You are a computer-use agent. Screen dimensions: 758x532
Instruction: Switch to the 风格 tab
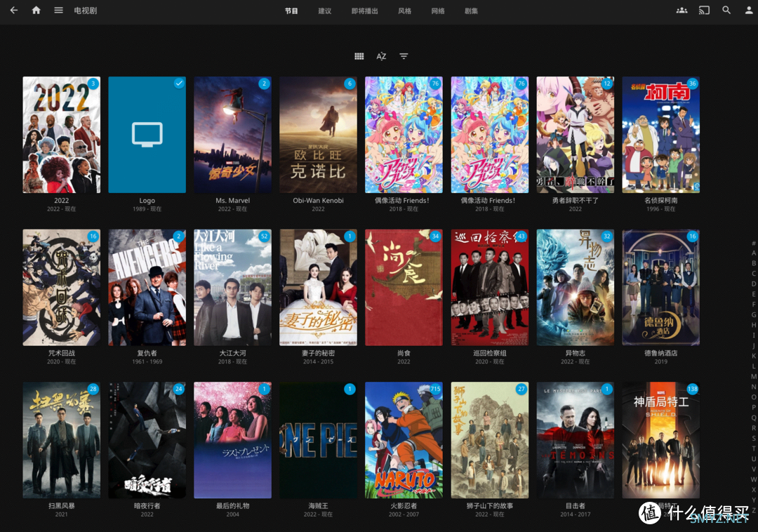pos(405,11)
